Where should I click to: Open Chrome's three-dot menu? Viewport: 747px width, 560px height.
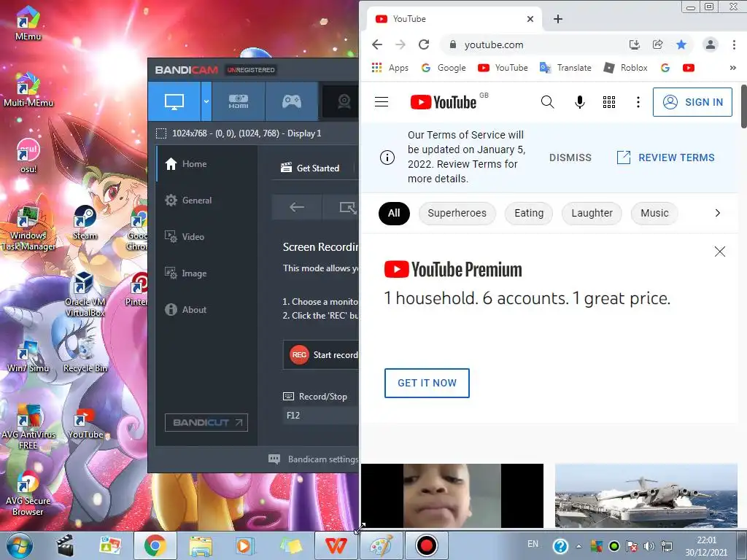734,44
